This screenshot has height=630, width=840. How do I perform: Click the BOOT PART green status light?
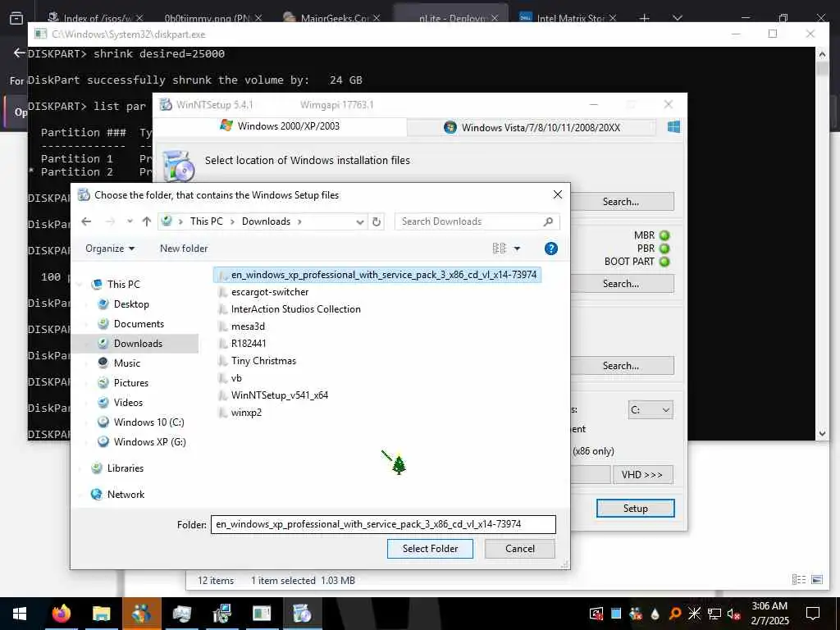pos(664,262)
